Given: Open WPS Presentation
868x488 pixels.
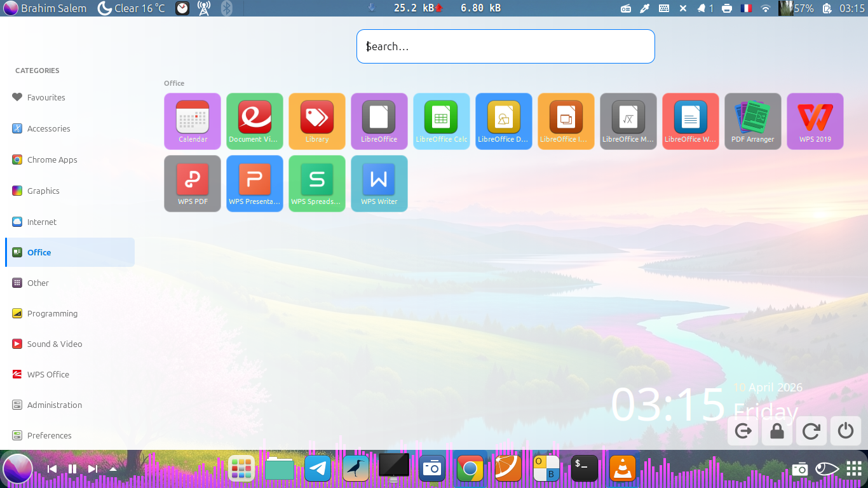Looking at the screenshot, I should (255, 184).
